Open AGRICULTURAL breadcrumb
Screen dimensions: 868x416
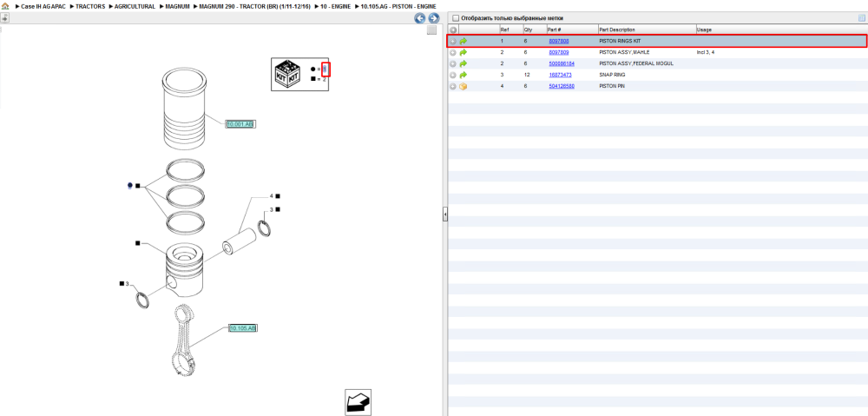pyautogui.click(x=135, y=7)
